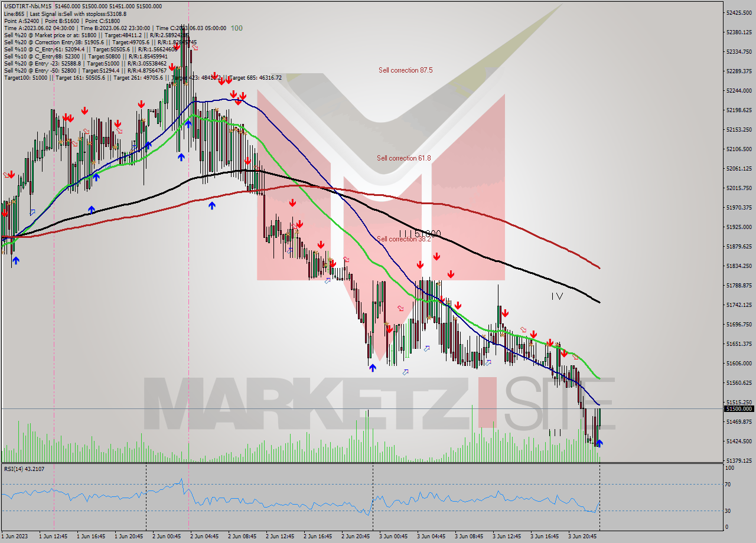Click the '2 Jun 04:45' time label

[204, 537]
